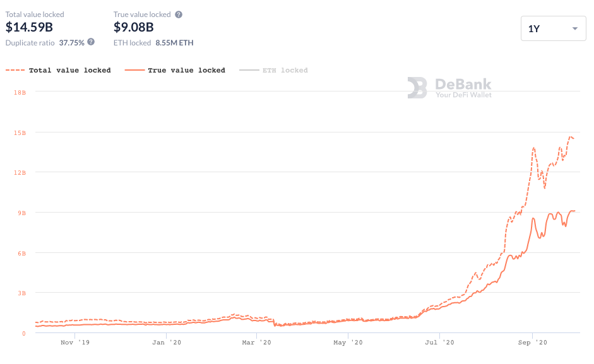Click the Your DeFi Wallet watermark text
Viewport: 594px width, 364px height.
(463, 95)
